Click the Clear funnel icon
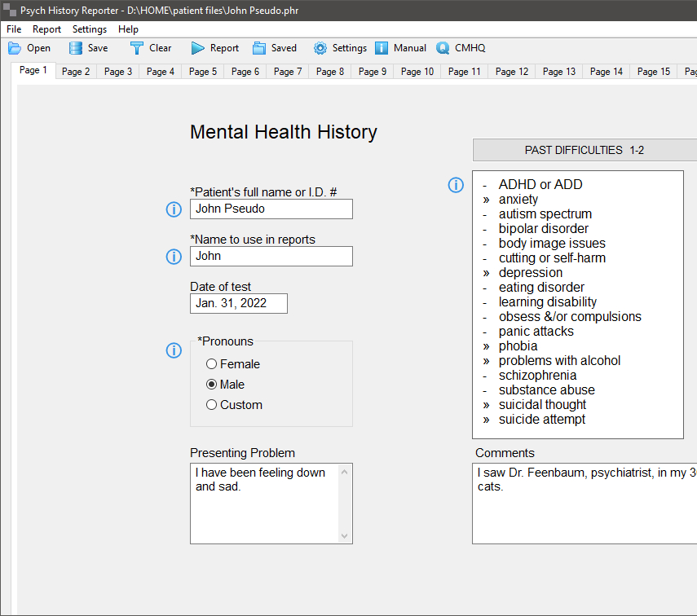The height and width of the screenshot is (616, 697). point(136,48)
